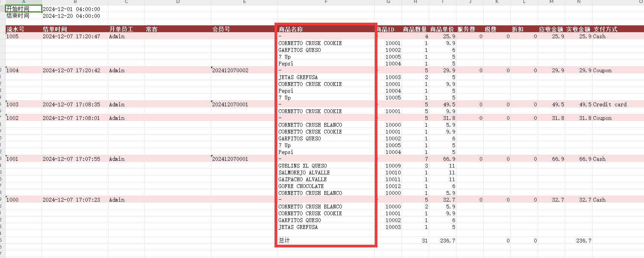Click start time value 2024-12-01 04:00:00
Screen dimensions: 644x258
[x=71, y=9]
